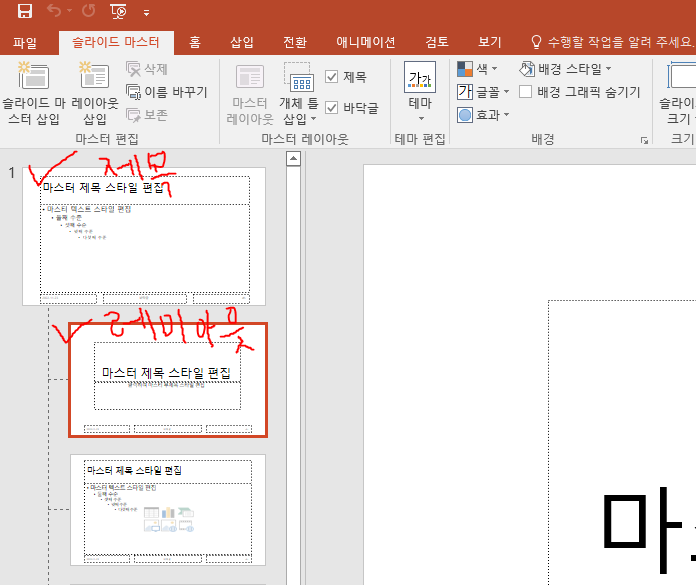Screen dimensions: 696x585
Task: Open the 애니메이션 ribbon tab
Action: pyautogui.click(x=366, y=43)
